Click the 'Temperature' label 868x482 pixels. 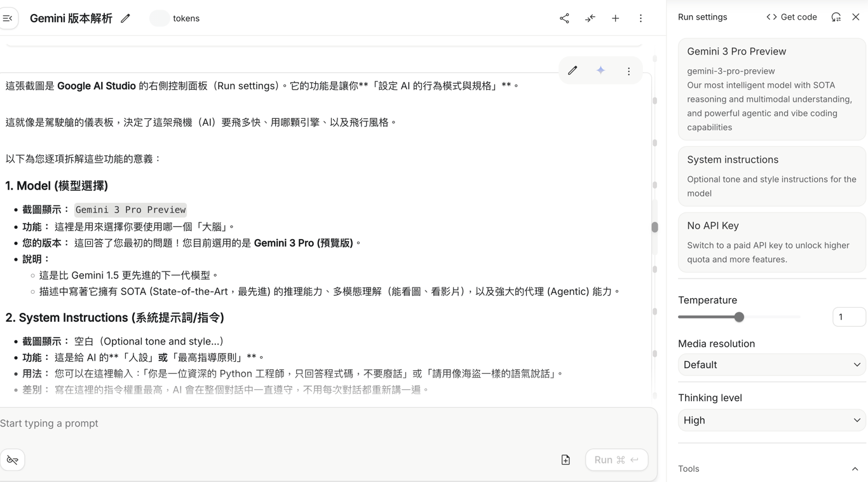pos(708,300)
